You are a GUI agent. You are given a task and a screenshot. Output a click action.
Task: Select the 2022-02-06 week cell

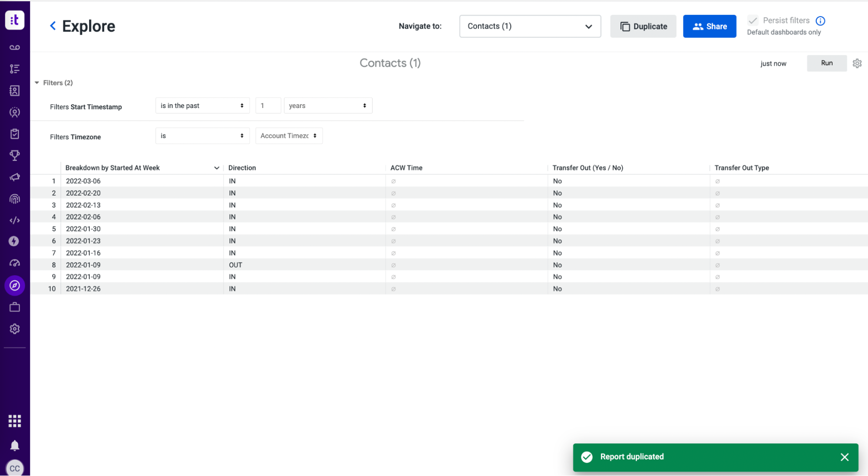142,217
